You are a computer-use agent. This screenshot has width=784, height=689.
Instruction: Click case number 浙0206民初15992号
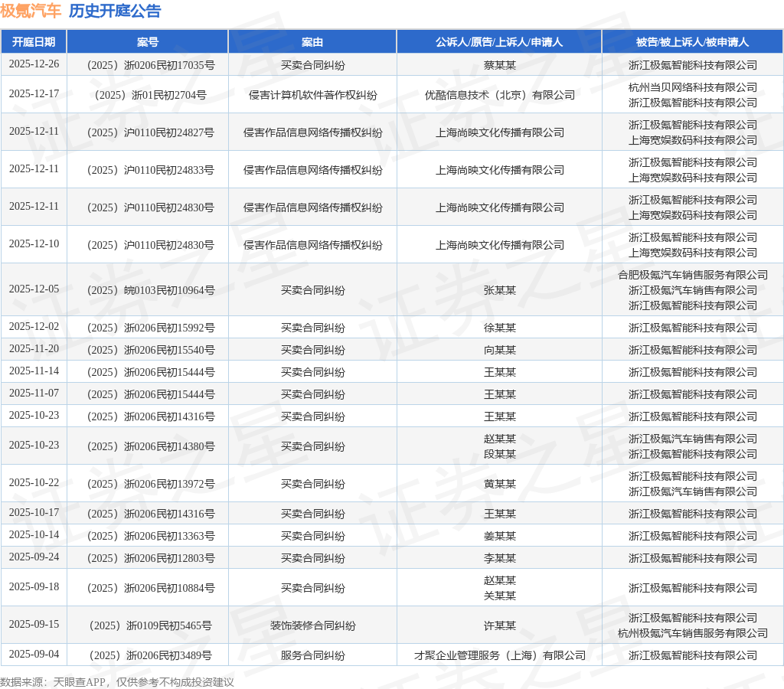(151, 328)
